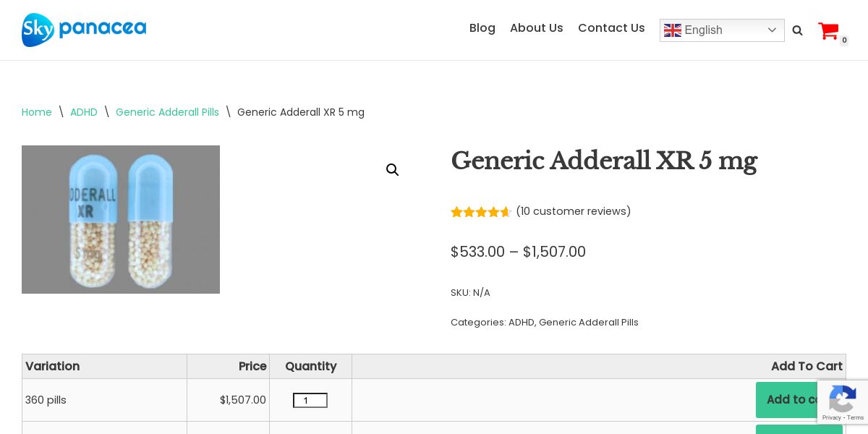Open the 10 customer reviews link
This screenshot has height=434, width=868.
(x=574, y=211)
